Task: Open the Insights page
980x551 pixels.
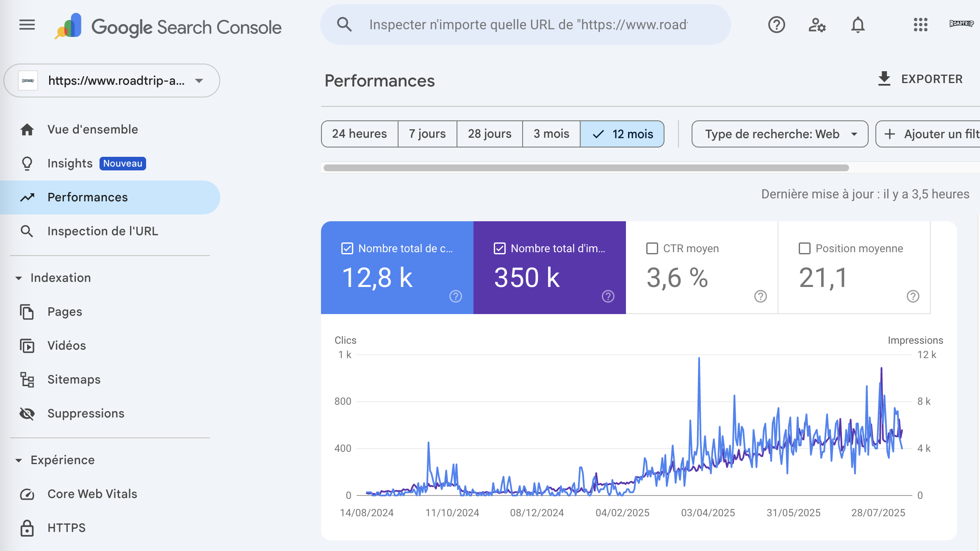Action: point(110,164)
